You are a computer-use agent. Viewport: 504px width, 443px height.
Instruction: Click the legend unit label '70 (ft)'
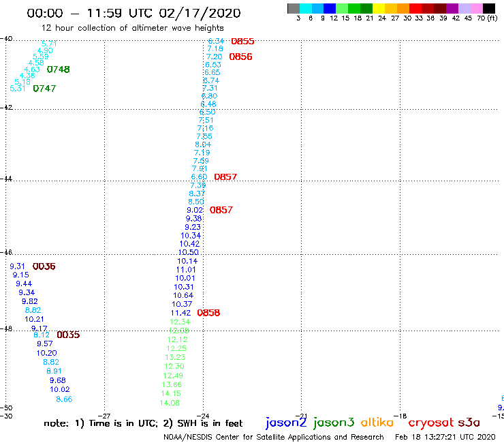pos(487,18)
